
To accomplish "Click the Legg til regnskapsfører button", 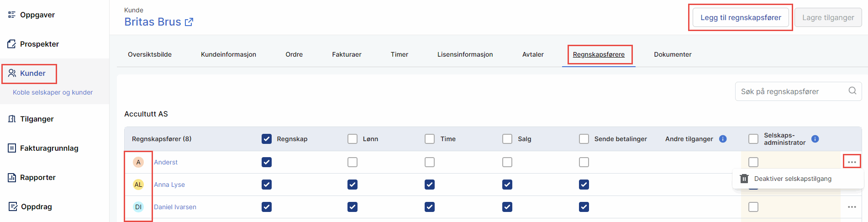I will click(x=741, y=17).
